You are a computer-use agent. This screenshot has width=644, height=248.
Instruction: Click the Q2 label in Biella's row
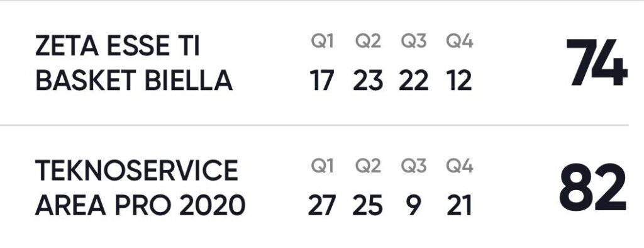tap(368, 42)
